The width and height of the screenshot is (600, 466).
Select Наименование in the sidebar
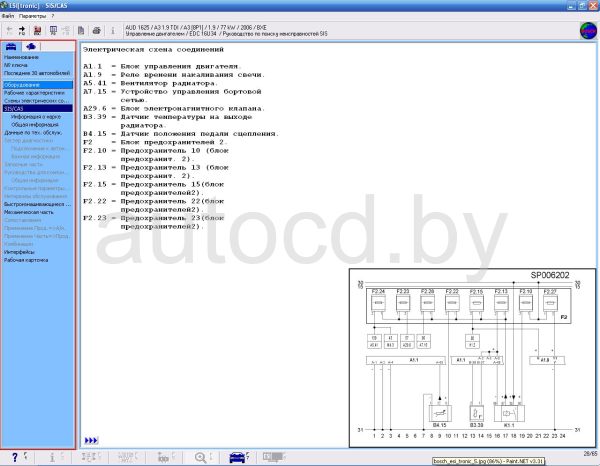tap(21, 57)
